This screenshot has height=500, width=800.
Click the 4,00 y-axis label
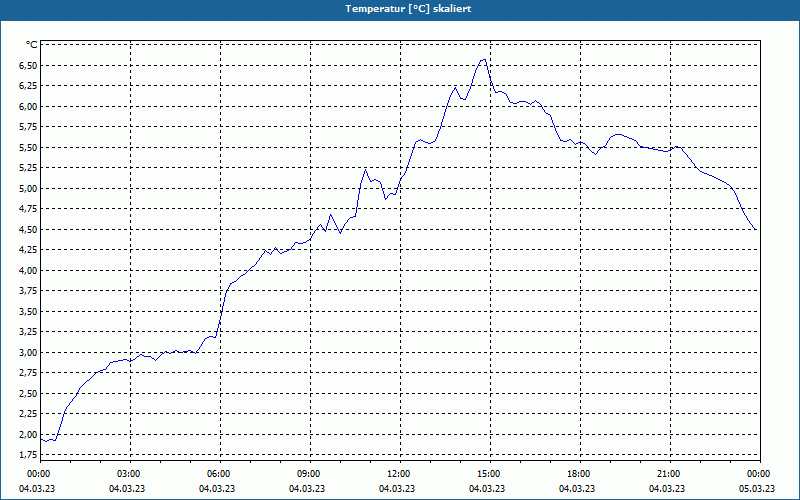coord(28,270)
